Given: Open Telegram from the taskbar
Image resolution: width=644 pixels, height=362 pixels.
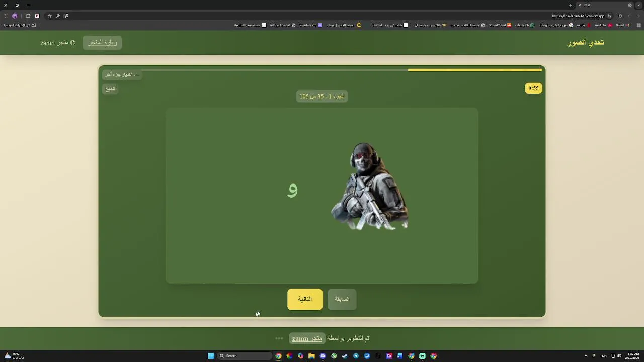Looking at the screenshot, I should click(x=356, y=356).
